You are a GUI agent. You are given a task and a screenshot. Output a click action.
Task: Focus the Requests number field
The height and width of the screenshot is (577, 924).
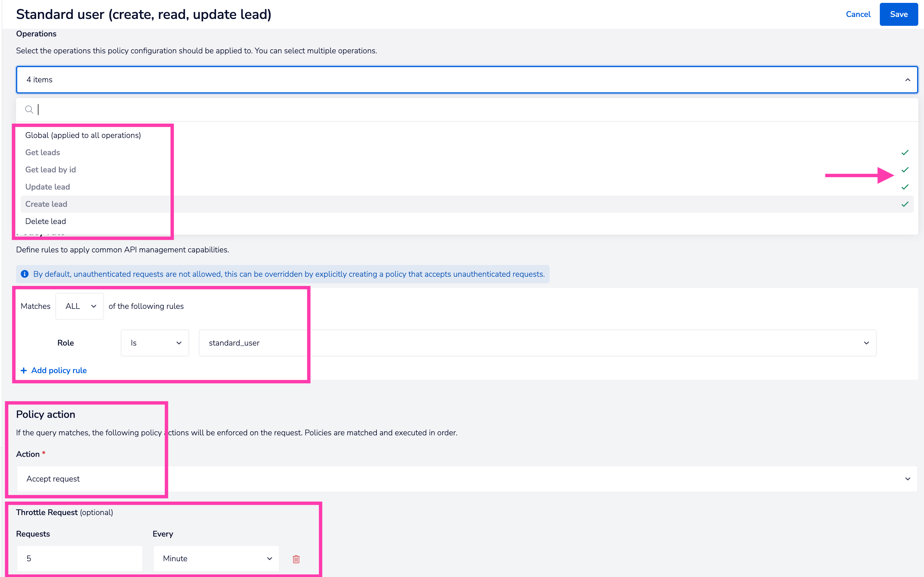(x=79, y=558)
